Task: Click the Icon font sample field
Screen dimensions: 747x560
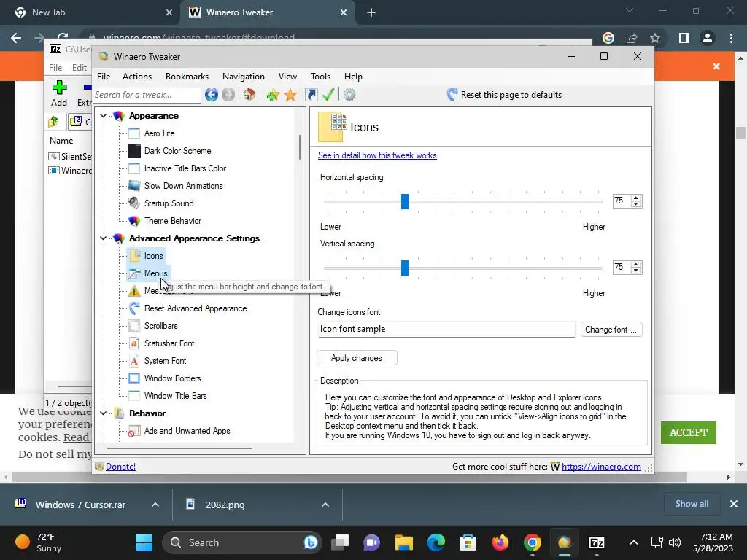Action: click(x=446, y=329)
